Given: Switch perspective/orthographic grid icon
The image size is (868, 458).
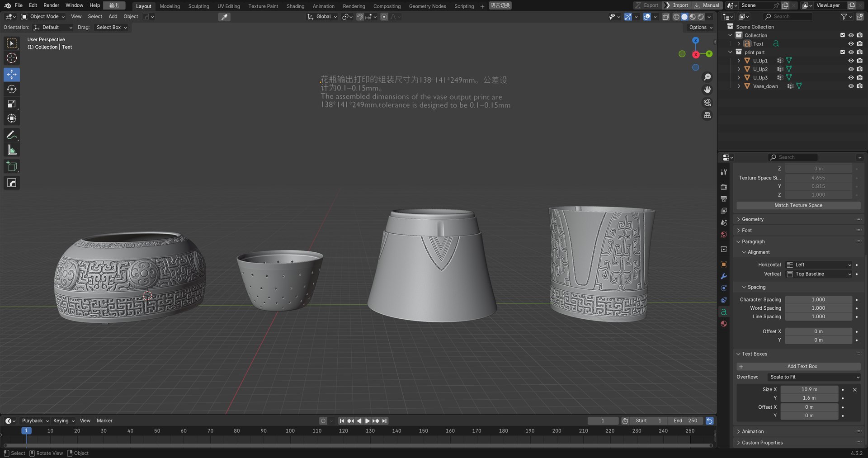Looking at the screenshot, I should tap(708, 115).
